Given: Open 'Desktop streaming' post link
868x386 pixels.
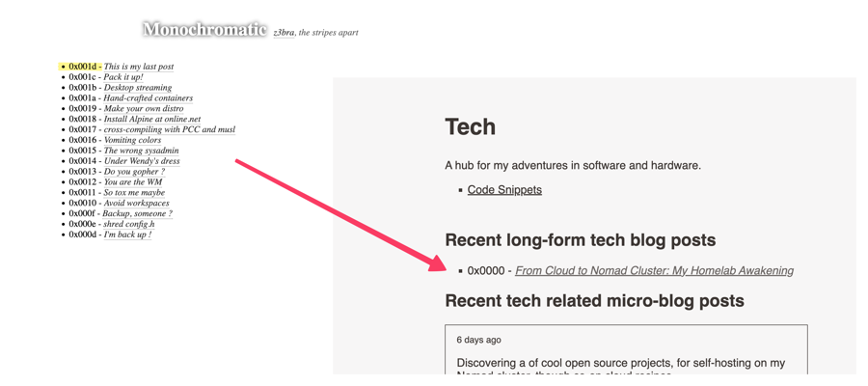Looking at the screenshot, I should pyautogui.click(x=138, y=88).
